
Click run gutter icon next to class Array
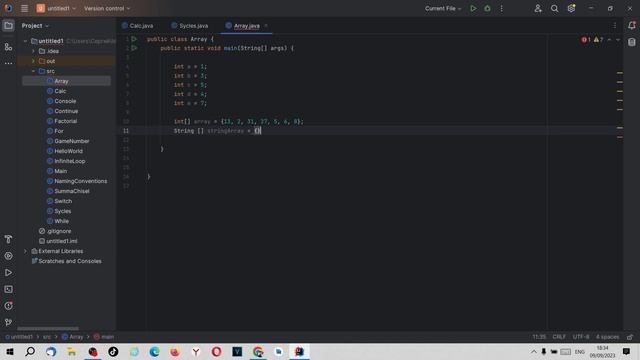134,39
